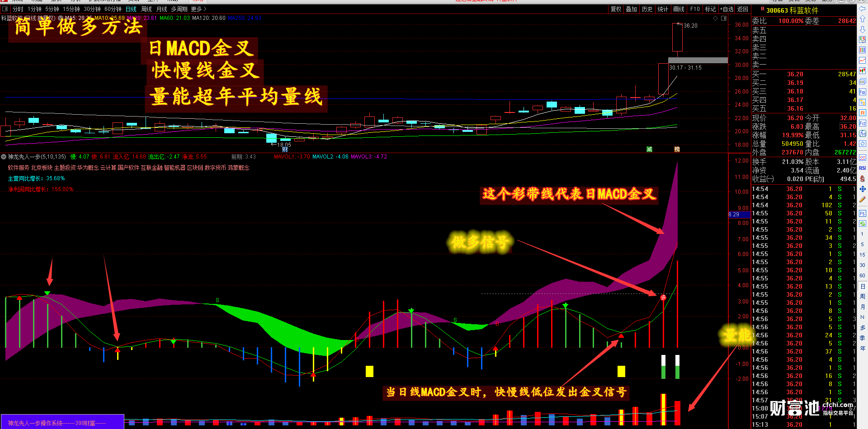
Task: Switch to the 30分钟 tab
Action: tap(92, 9)
